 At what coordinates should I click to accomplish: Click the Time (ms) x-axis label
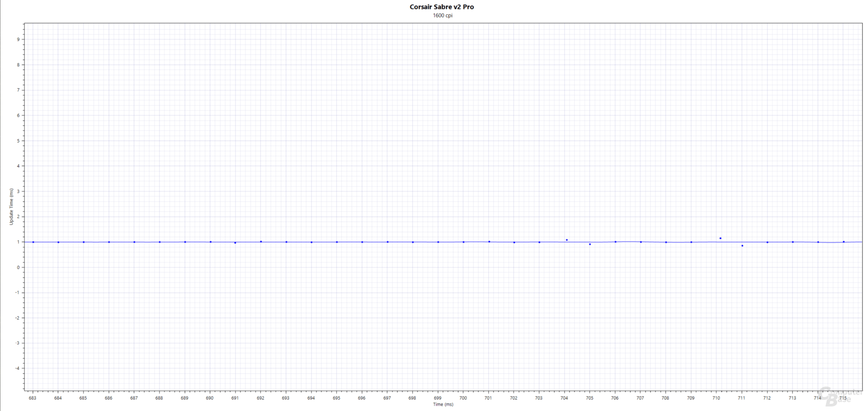click(x=442, y=404)
